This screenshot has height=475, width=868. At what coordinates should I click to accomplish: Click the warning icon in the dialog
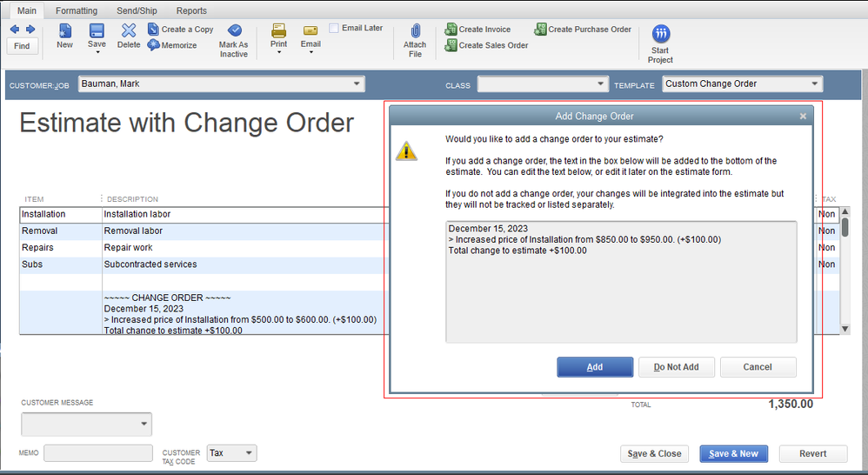(406, 151)
